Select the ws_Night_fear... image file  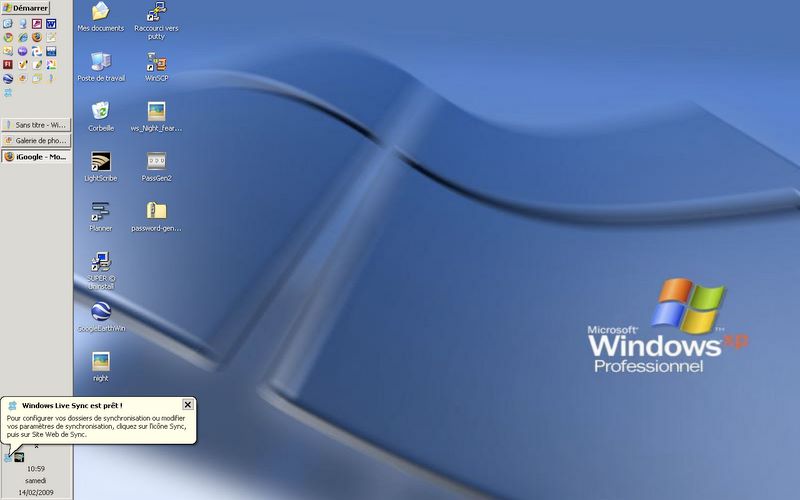click(x=156, y=117)
